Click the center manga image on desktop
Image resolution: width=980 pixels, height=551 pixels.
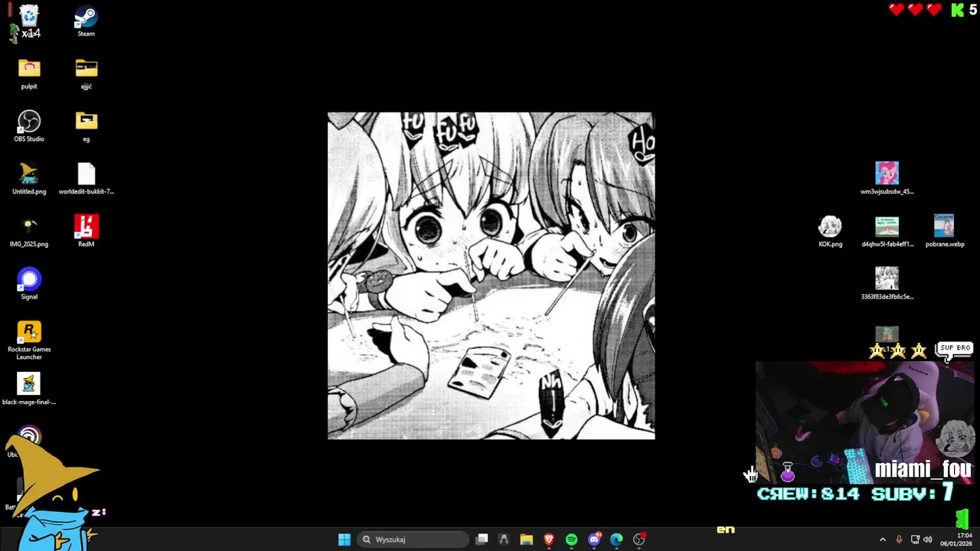(x=491, y=275)
